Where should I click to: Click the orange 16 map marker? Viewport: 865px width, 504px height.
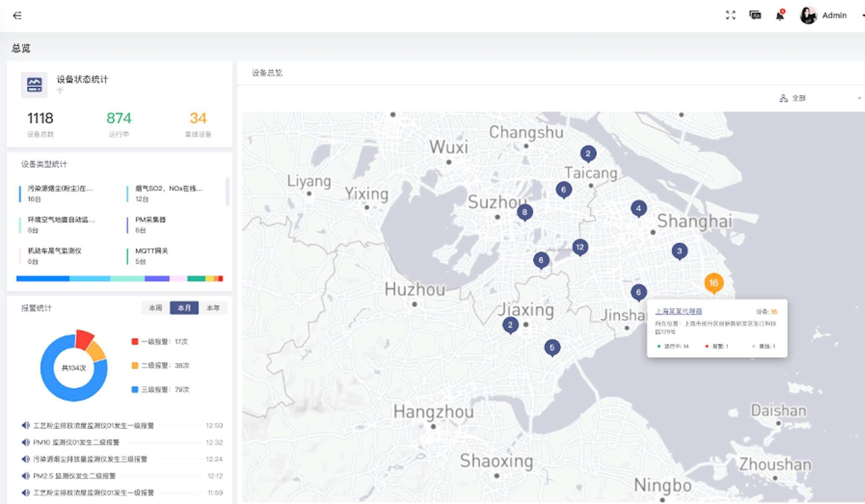pos(713,283)
